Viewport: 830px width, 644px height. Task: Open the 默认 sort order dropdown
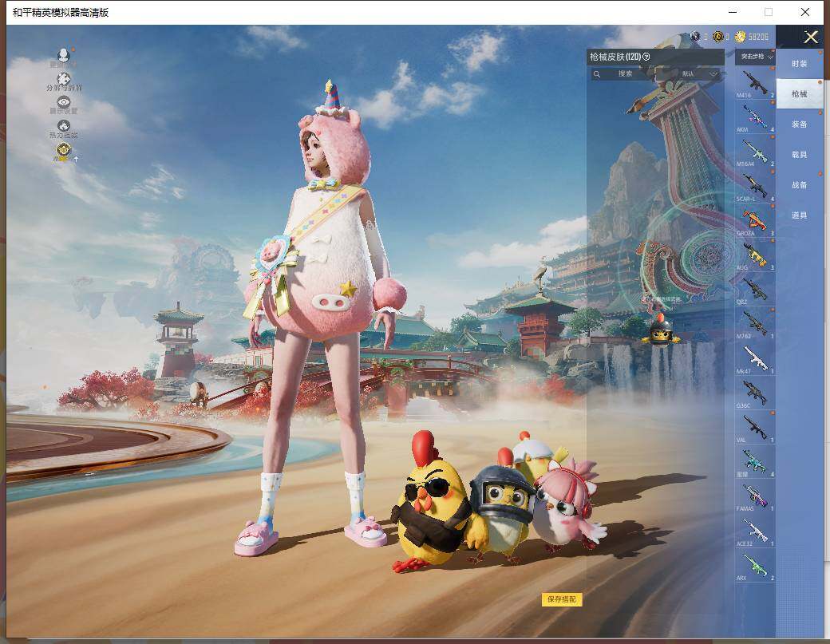point(699,74)
